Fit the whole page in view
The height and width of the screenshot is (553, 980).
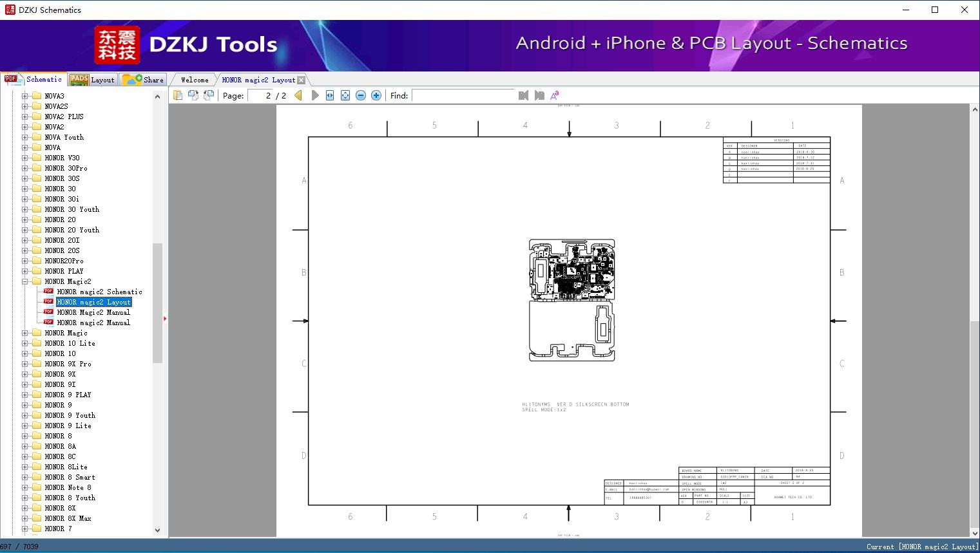click(345, 95)
